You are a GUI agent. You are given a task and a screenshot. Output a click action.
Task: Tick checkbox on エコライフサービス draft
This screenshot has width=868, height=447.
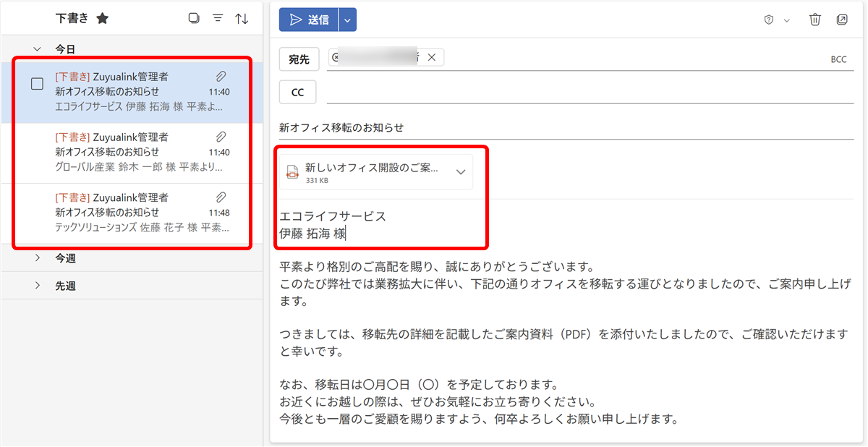(37, 84)
